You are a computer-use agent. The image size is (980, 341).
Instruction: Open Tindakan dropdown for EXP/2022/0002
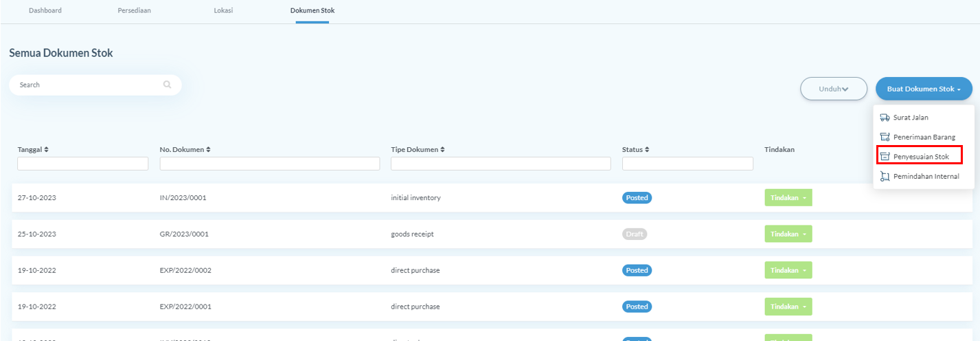click(788, 270)
